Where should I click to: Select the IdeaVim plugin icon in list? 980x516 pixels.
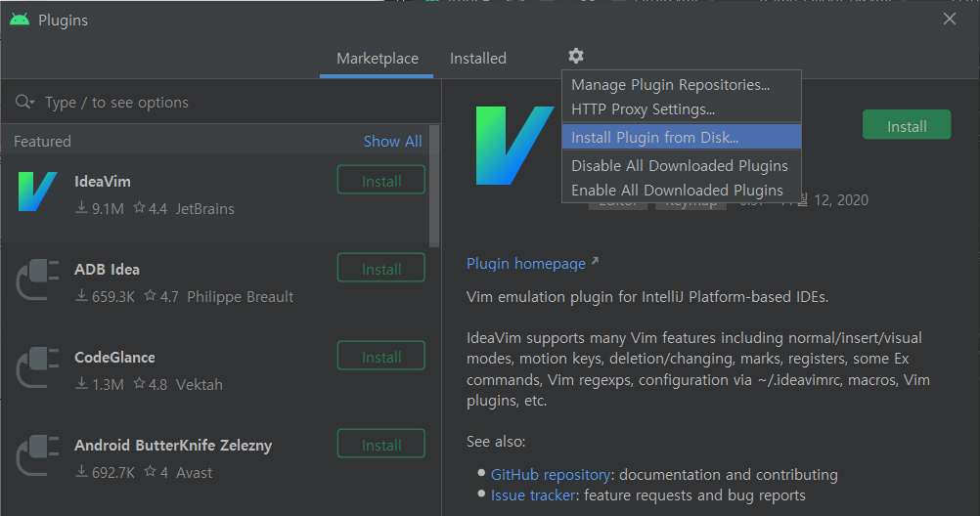[37, 192]
